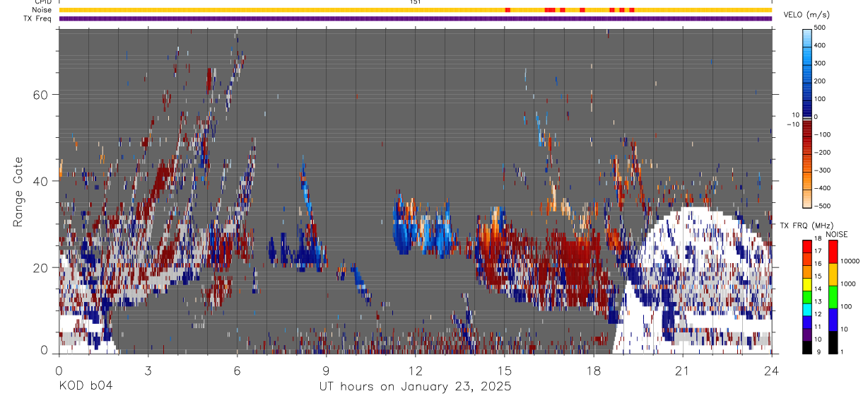Click the 24 tick on UT hours axis
Image resolution: width=868 pixels, height=401 pixels.
coord(771,370)
